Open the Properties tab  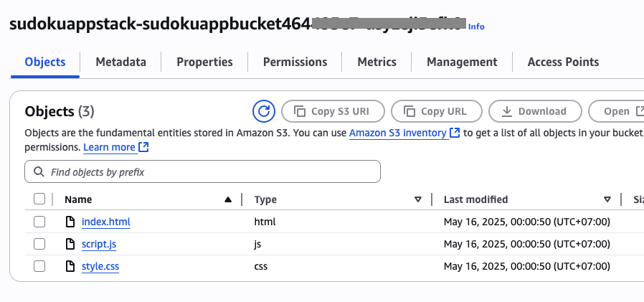(204, 62)
